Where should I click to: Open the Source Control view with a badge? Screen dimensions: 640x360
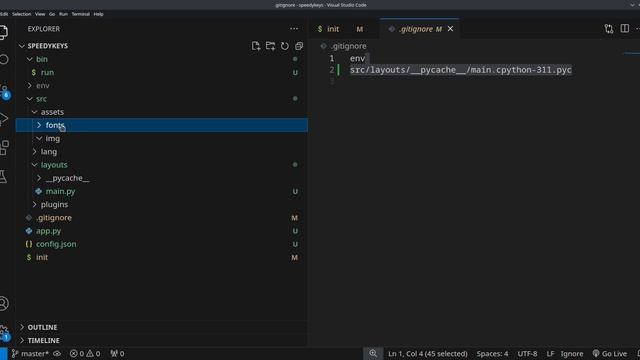point(4,91)
